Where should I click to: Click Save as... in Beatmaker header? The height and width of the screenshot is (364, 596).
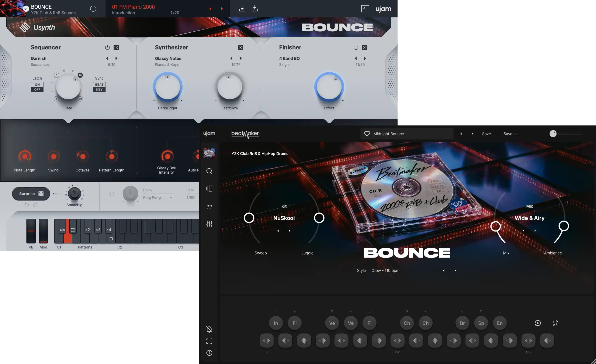point(512,134)
